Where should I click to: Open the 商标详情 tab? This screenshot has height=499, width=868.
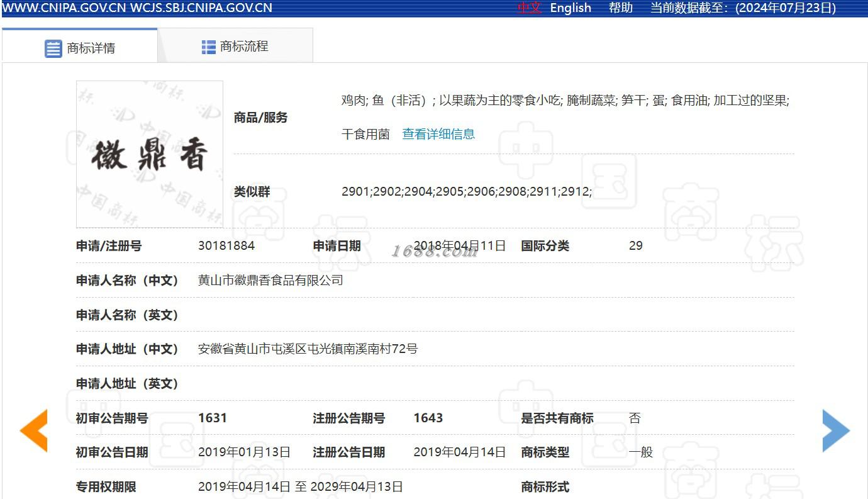[79, 45]
